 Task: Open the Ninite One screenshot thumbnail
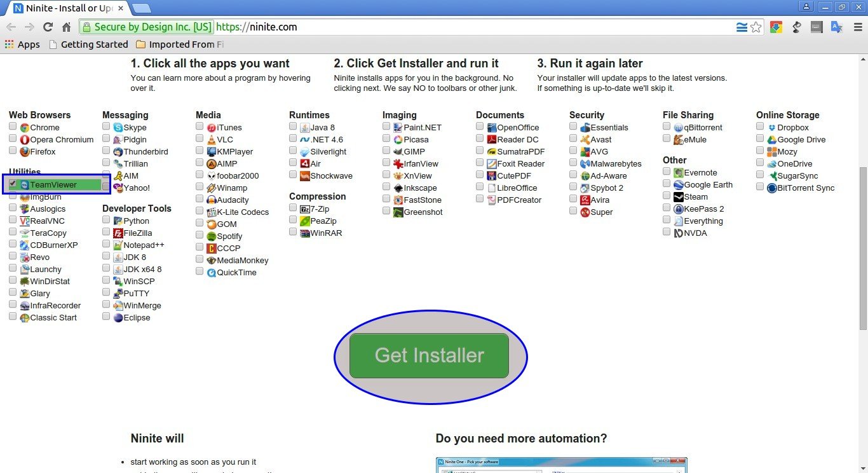[x=561, y=465]
